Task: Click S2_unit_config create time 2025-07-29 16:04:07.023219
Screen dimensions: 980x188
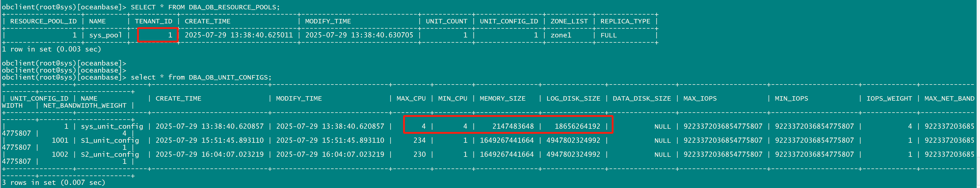Action: [x=210, y=154]
